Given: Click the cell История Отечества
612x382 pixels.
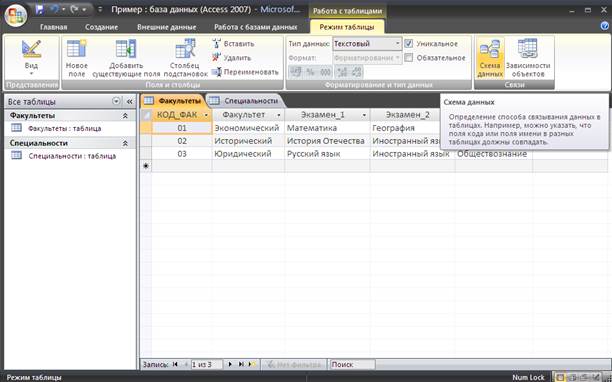Looking at the screenshot, I should point(327,141).
